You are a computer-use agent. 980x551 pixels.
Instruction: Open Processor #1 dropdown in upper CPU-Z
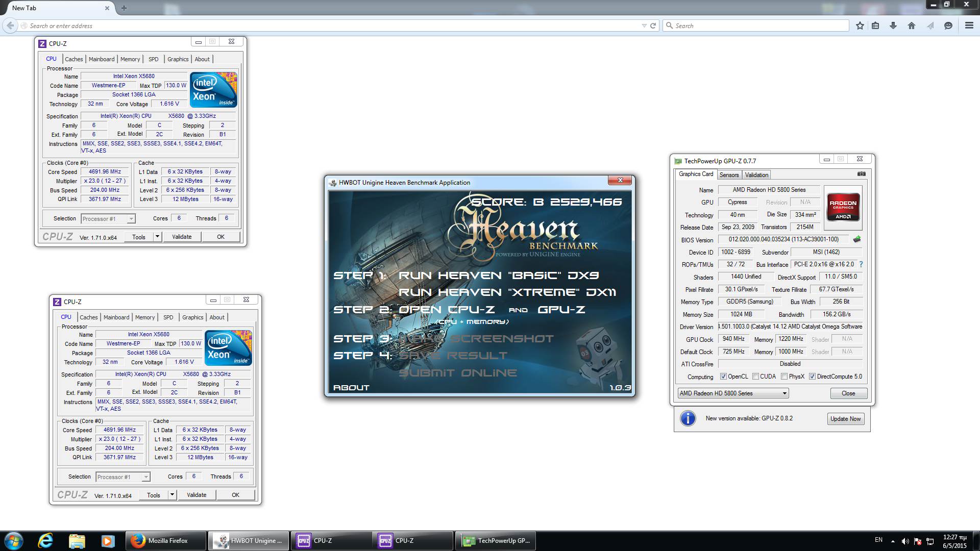click(108, 219)
